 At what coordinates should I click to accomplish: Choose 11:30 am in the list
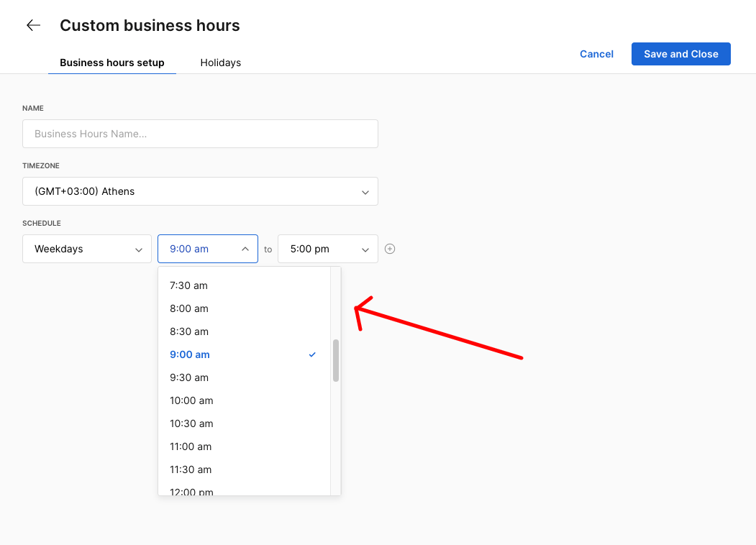(x=191, y=470)
